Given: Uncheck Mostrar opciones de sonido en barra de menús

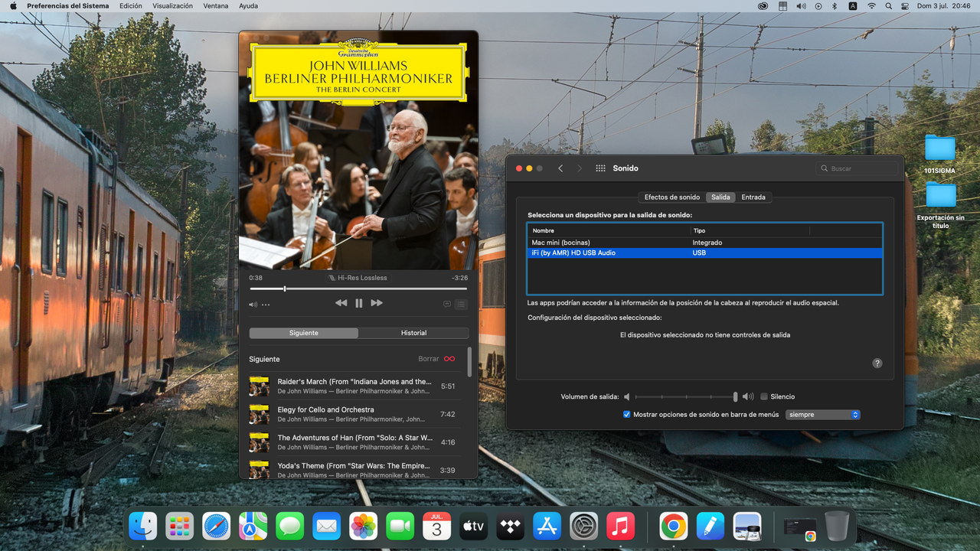Looking at the screenshot, I should point(627,414).
